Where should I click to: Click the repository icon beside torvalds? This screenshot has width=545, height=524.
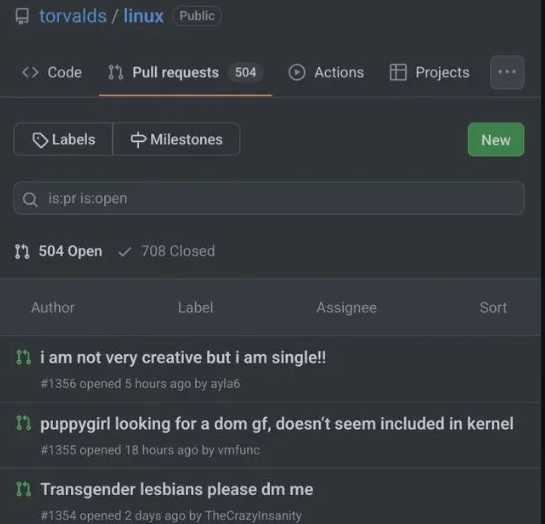(x=22, y=16)
